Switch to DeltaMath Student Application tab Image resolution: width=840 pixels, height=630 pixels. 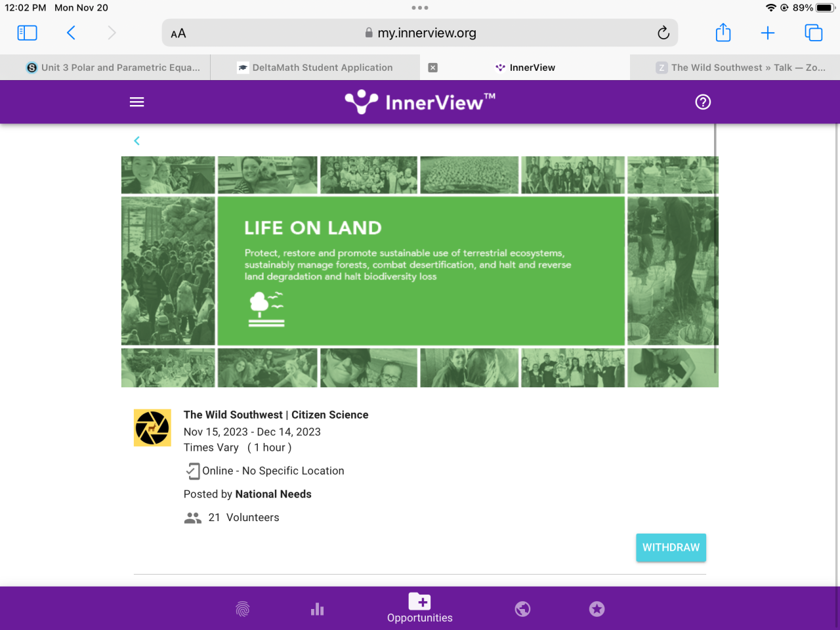tap(315, 68)
